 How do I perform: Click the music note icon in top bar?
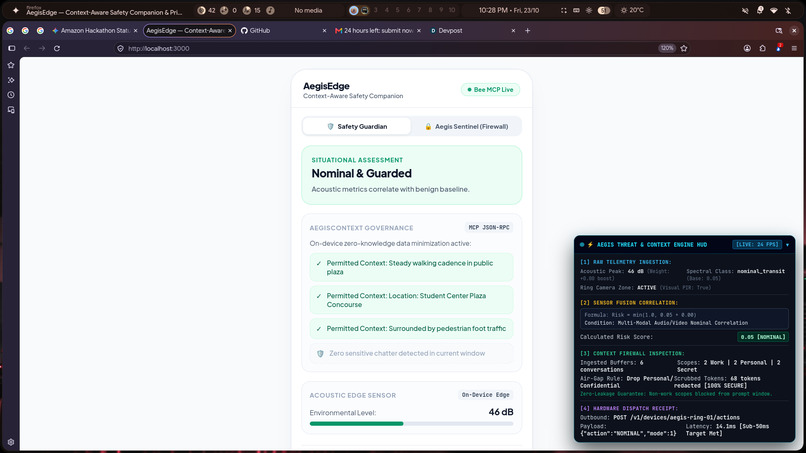point(270,10)
